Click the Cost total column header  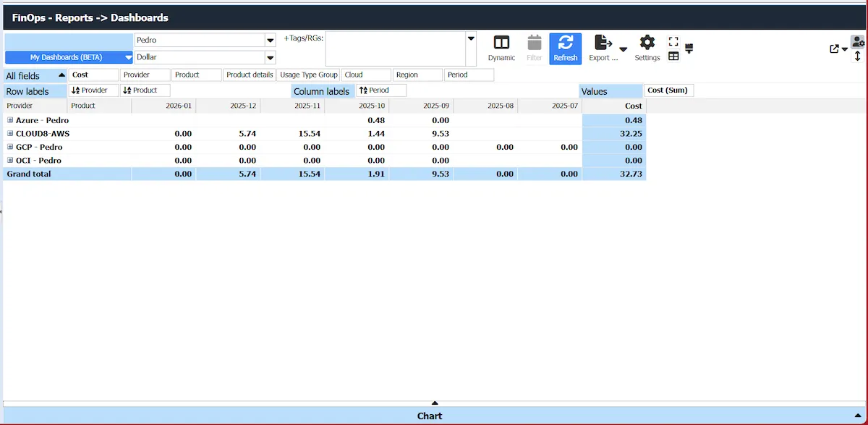[614, 106]
